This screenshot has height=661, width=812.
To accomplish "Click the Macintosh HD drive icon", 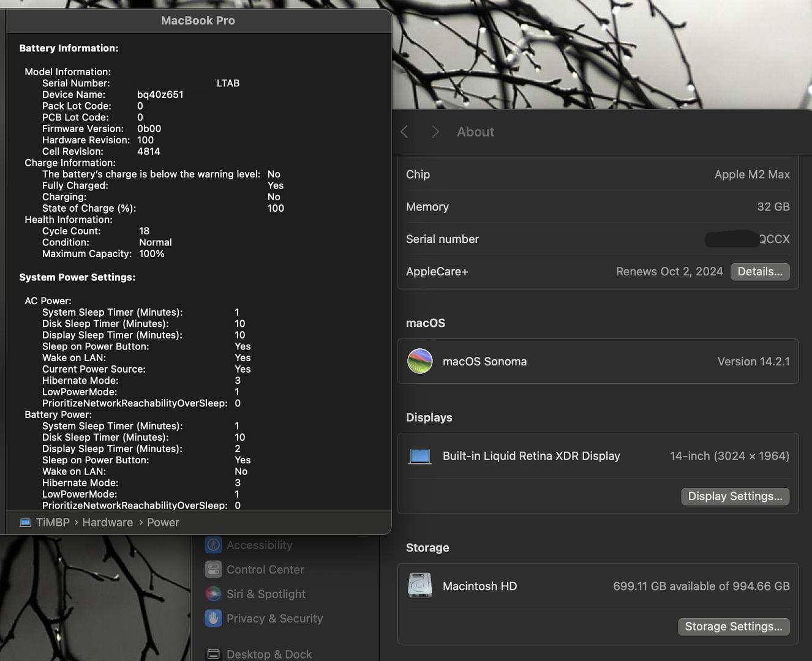I will point(420,586).
